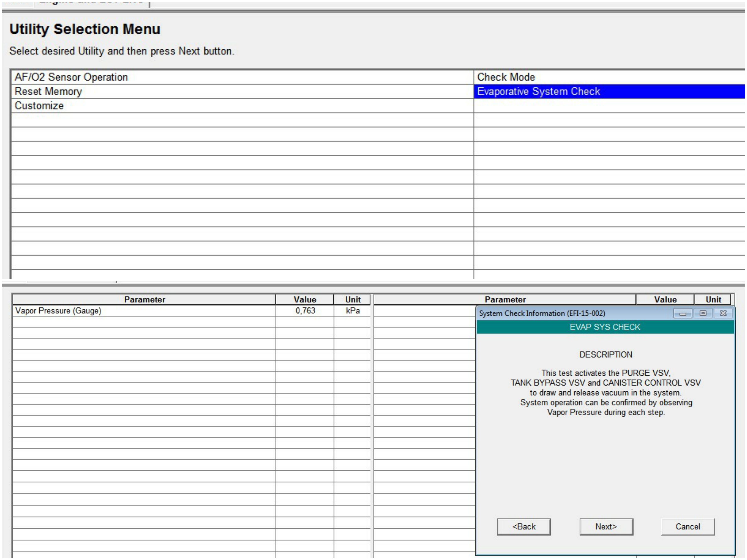Click right table's Parameter column header
This screenshot has width=747, height=560.
point(505,300)
